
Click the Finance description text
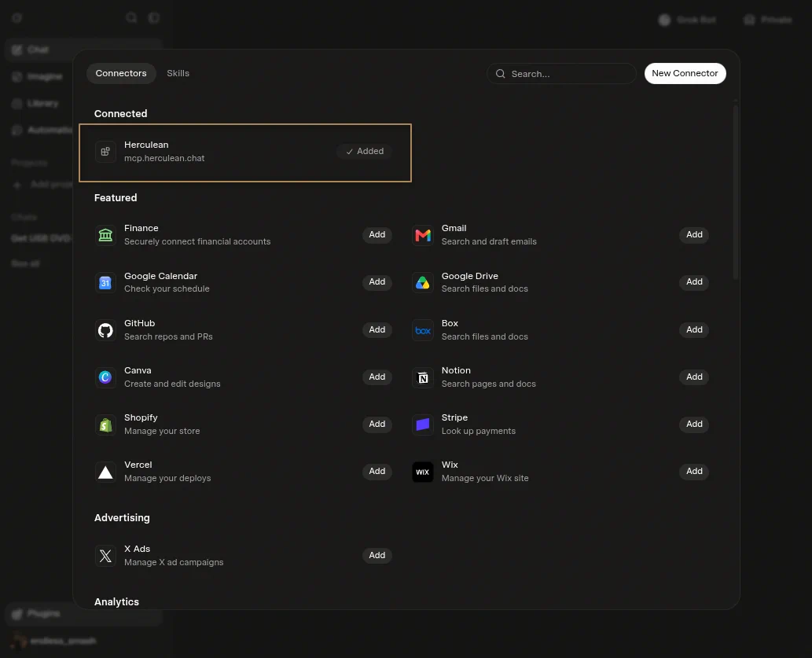[x=197, y=241]
